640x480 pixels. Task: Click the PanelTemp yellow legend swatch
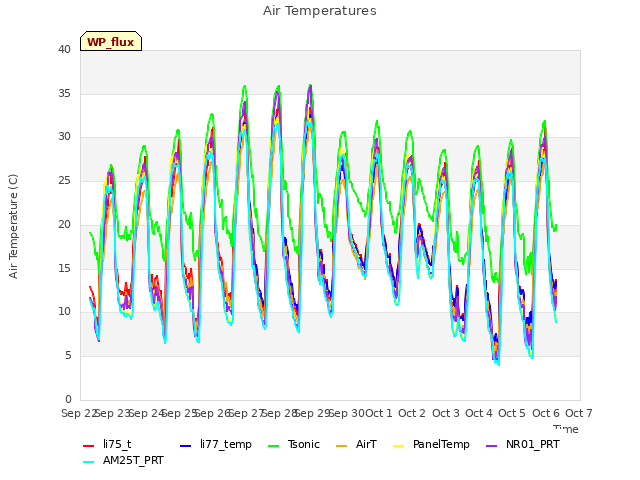pyautogui.click(x=398, y=446)
